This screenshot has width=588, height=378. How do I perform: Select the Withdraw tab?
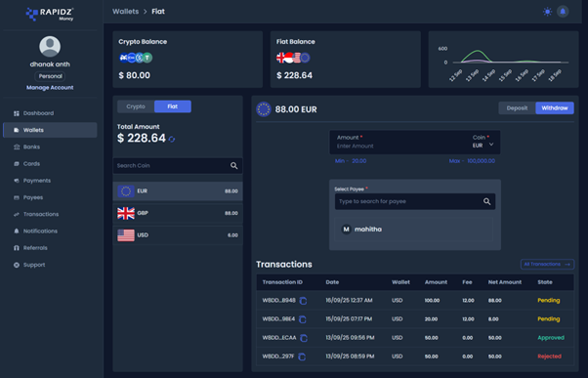click(x=555, y=108)
